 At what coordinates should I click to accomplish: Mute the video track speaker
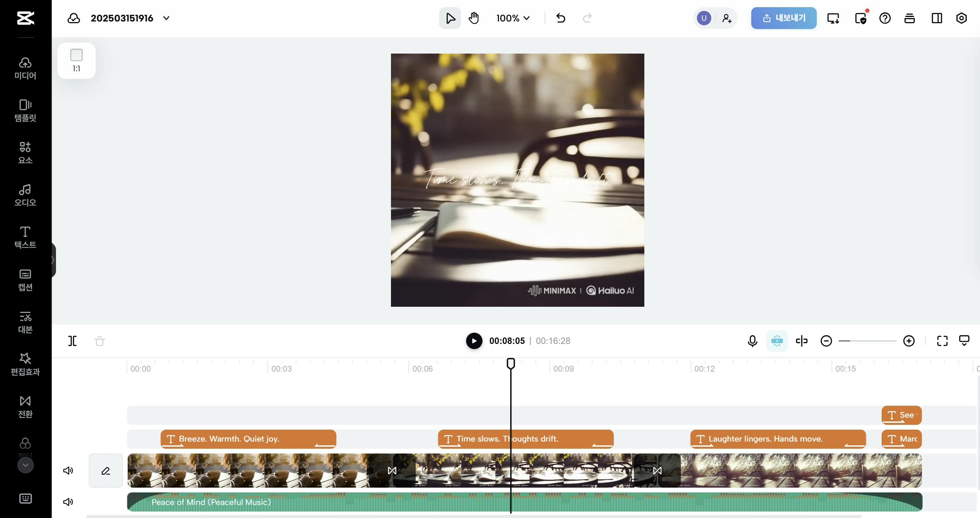pos(68,471)
